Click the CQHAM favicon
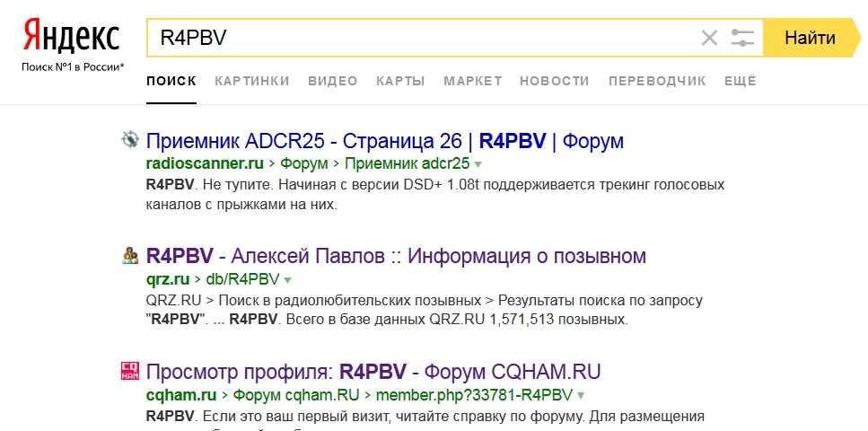This screenshot has height=431, width=868. click(x=129, y=371)
